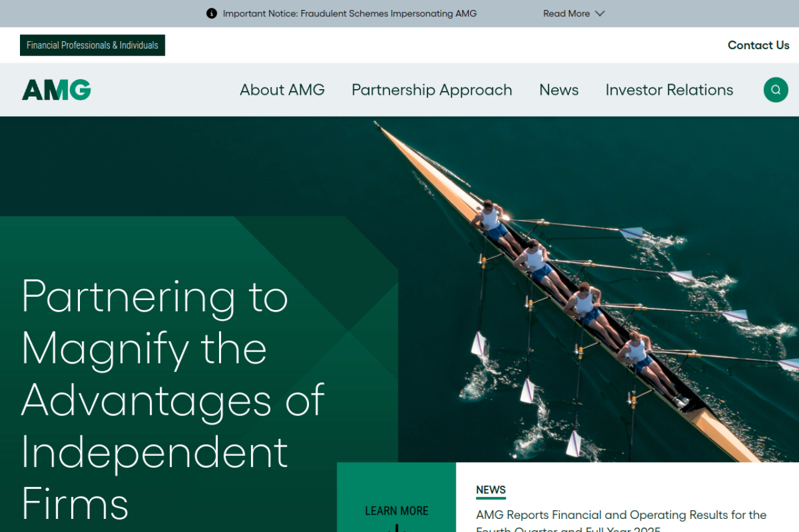
Task: Click the down arrow under LEARN MORE
Action: click(396, 528)
